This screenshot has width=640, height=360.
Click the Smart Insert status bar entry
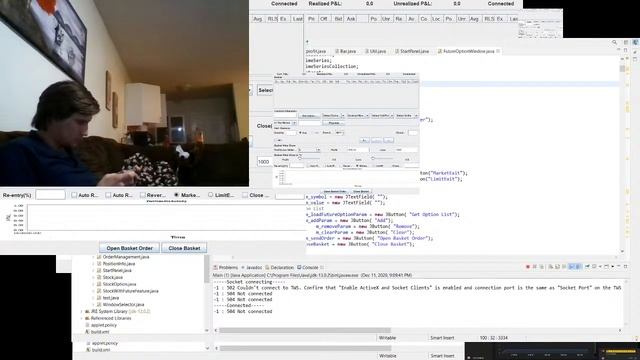click(442, 338)
